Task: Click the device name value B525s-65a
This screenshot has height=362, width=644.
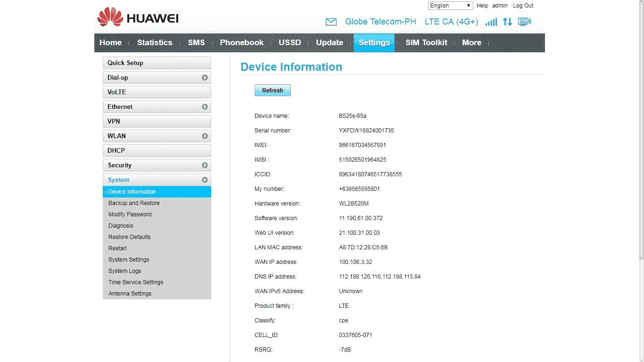Action: click(x=353, y=116)
